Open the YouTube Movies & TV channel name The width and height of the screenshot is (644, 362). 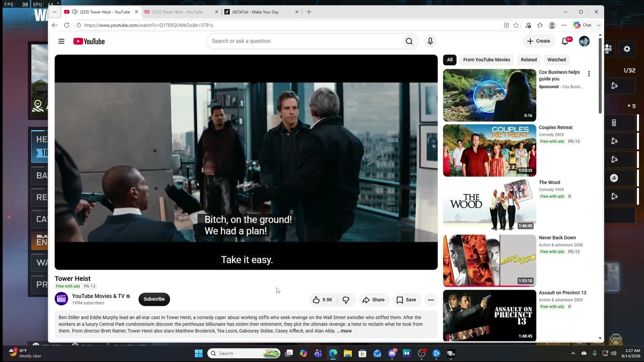(98, 296)
